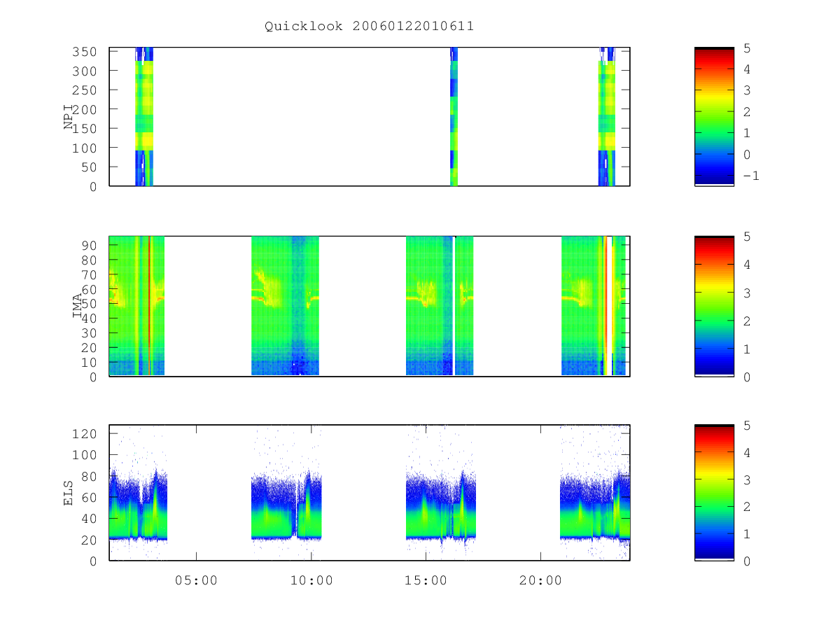Screen dimensions: 840x630
Task: Click the NPI data strip near 23:00
Action: click(606, 117)
